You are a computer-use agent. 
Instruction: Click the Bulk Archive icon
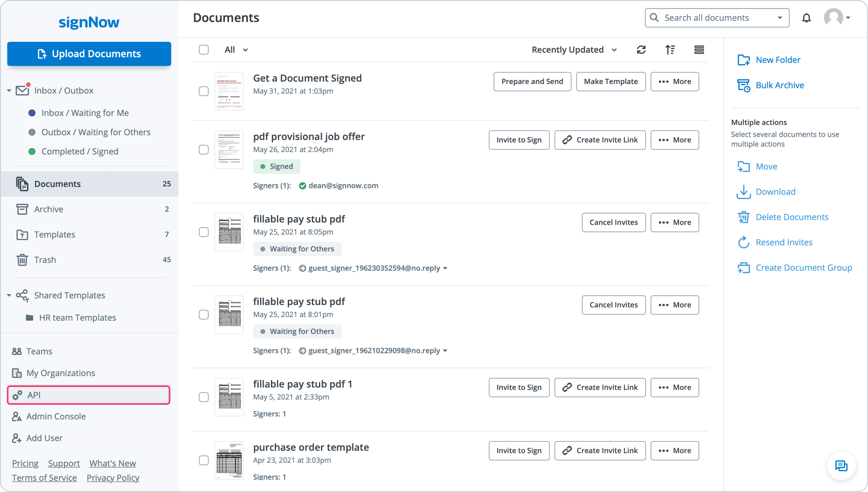click(x=744, y=85)
